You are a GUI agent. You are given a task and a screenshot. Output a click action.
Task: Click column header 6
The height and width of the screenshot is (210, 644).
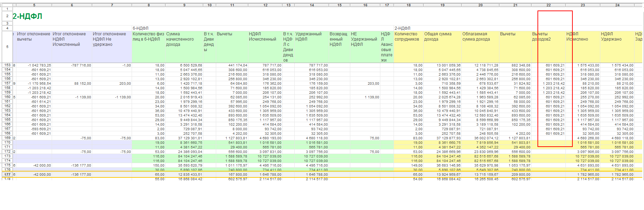[x=72, y=5]
